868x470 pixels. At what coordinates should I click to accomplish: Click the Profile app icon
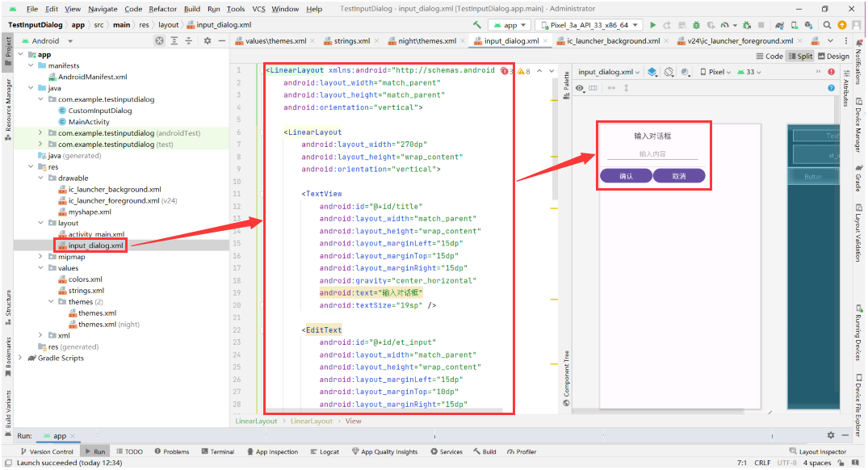point(724,25)
